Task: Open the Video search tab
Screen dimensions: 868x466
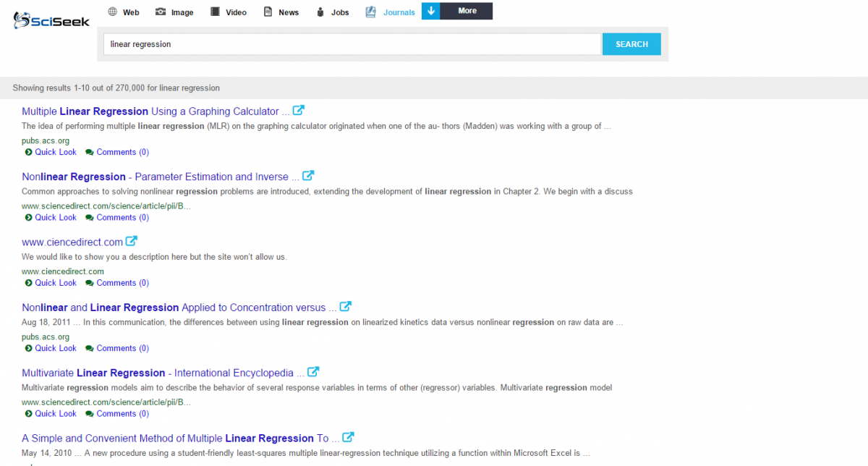Action: point(228,12)
